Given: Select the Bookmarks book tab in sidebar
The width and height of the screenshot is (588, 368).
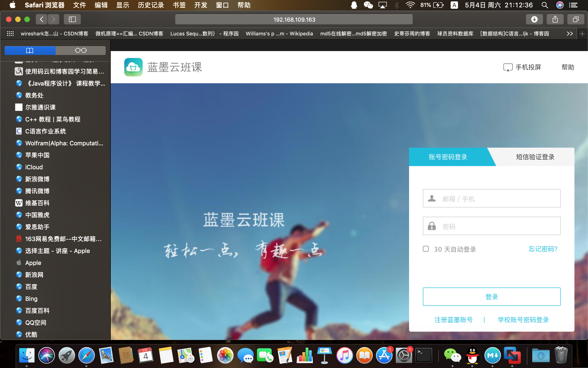Looking at the screenshot, I should tap(30, 50).
